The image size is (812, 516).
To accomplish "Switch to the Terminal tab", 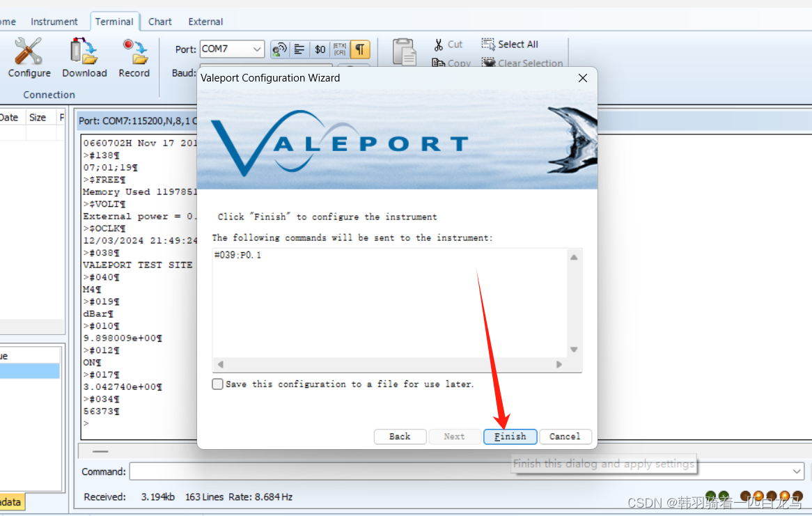I will pyautogui.click(x=114, y=22).
